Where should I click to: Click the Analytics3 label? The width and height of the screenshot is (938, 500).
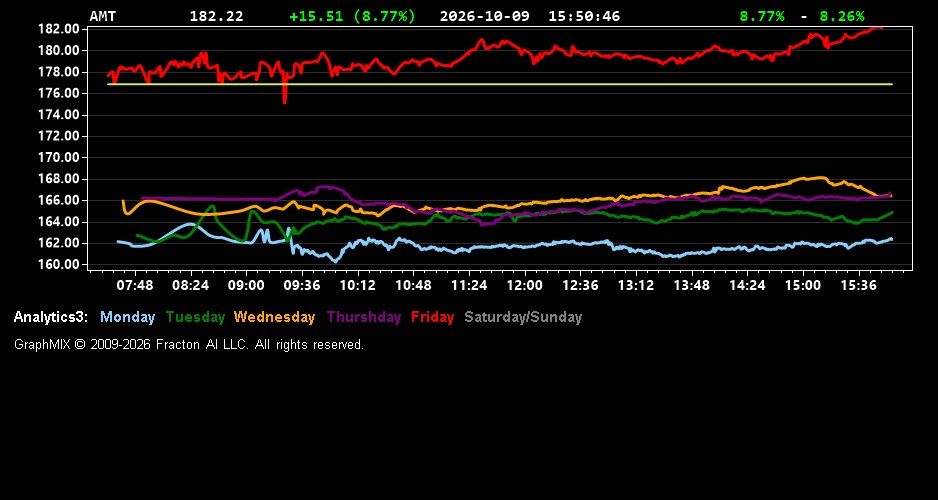(51, 318)
